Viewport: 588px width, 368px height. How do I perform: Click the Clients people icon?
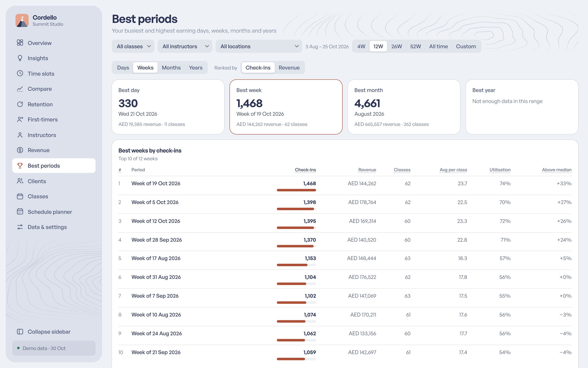20,181
